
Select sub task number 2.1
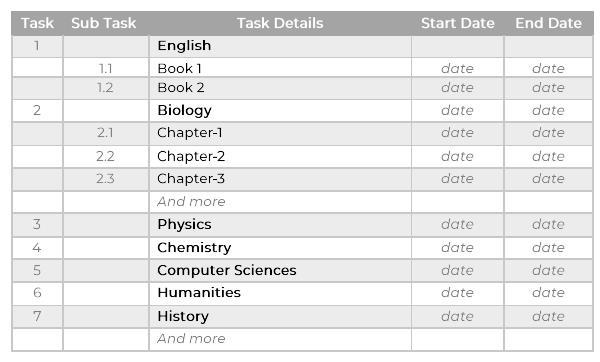coord(105,133)
